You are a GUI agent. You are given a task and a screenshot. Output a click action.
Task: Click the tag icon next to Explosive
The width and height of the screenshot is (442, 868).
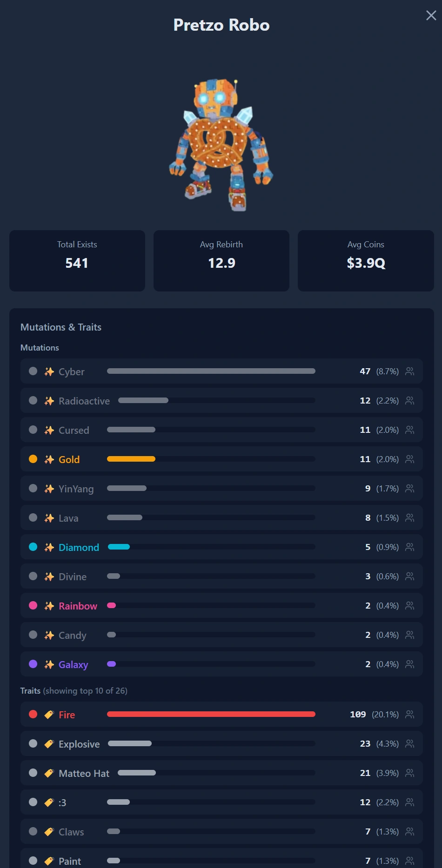[49, 744]
